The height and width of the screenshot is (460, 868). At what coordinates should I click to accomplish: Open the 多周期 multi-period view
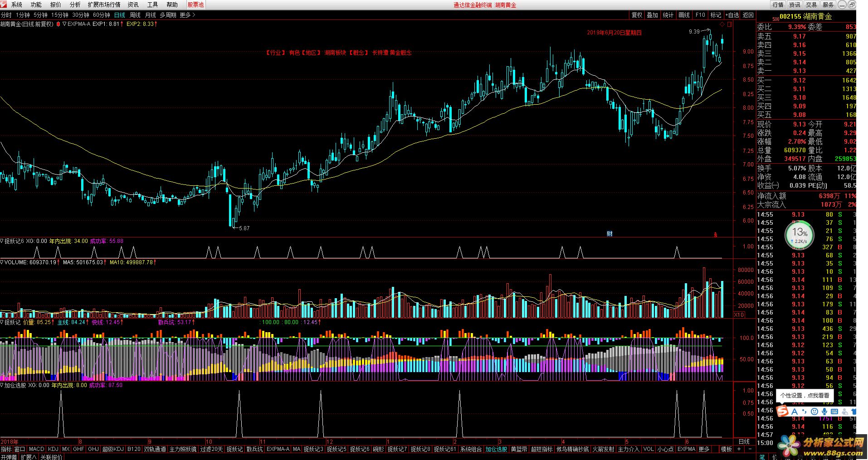click(x=168, y=15)
